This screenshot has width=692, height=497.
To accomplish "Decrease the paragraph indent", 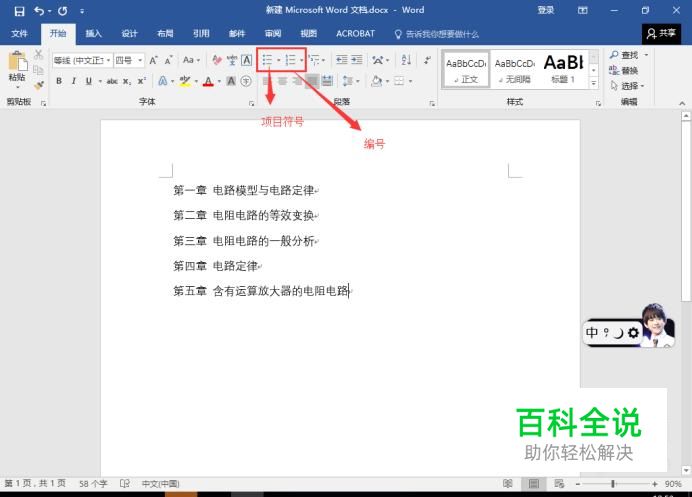I will [342, 60].
